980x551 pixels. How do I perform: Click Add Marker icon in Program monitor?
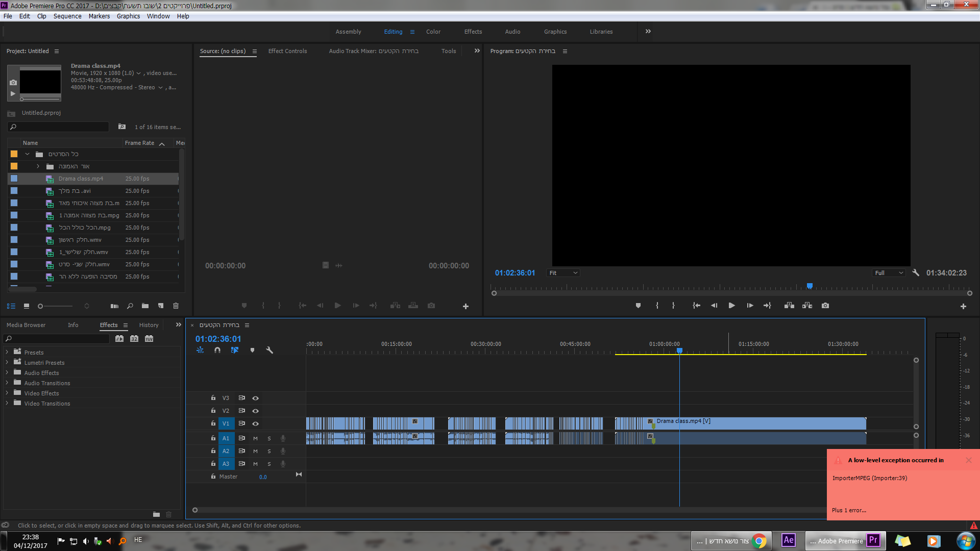click(x=638, y=306)
